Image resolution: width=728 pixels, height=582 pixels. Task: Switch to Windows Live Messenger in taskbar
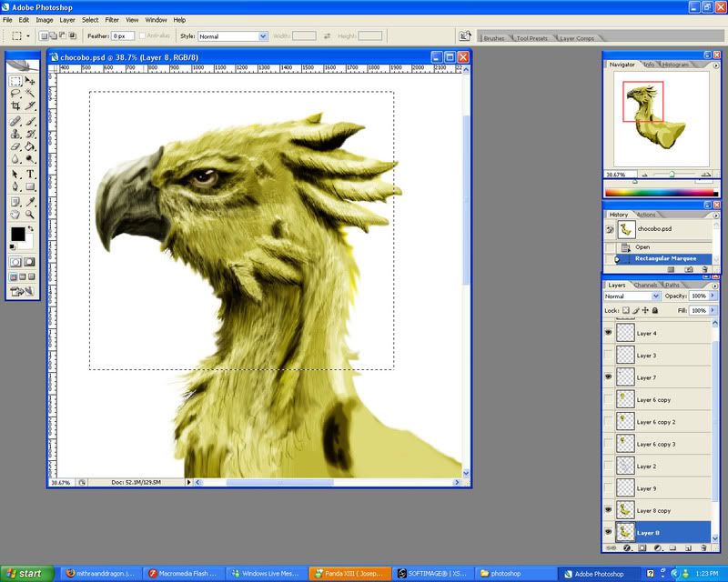click(266, 574)
